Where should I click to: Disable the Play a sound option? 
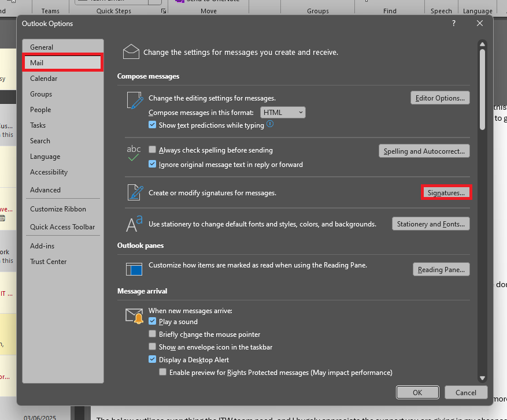pyautogui.click(x=152, y=322)
